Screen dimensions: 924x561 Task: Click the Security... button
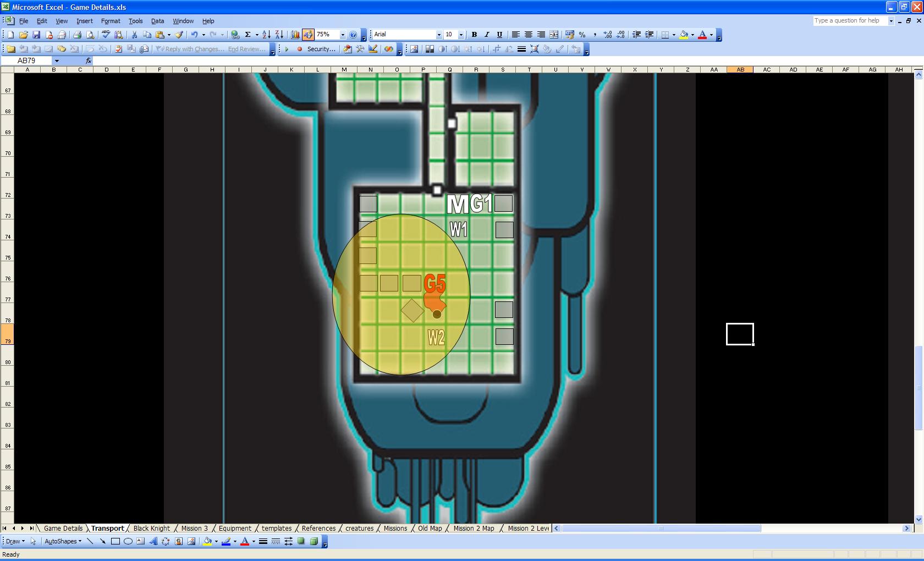[321, 49]
